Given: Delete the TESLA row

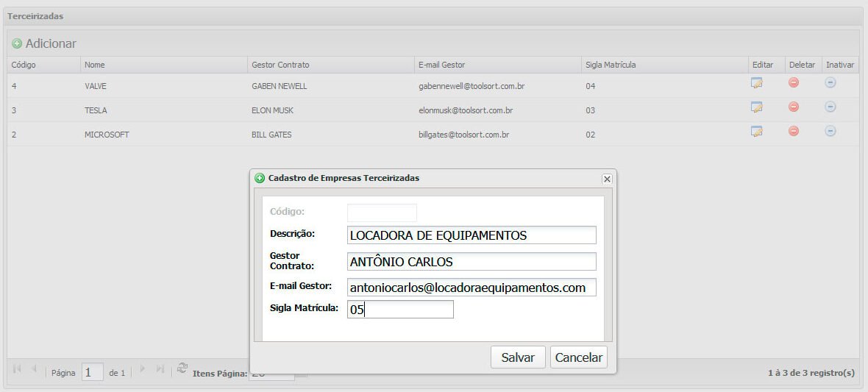Looking at the screenshot, I should pos(793,107).
